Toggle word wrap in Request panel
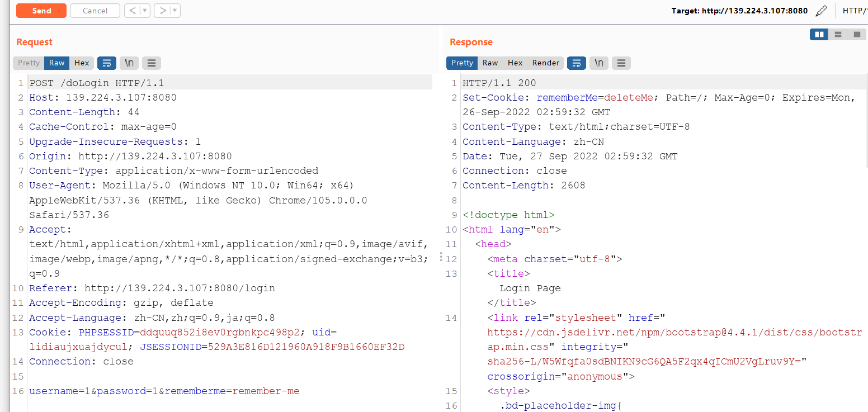 pos(107,63)
